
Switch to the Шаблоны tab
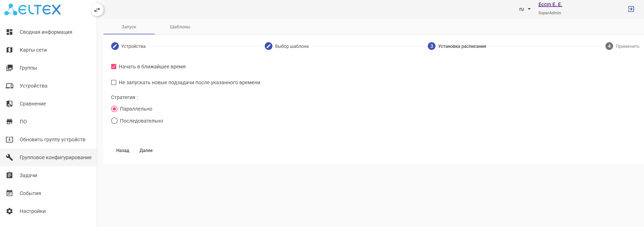coord(180,27)
